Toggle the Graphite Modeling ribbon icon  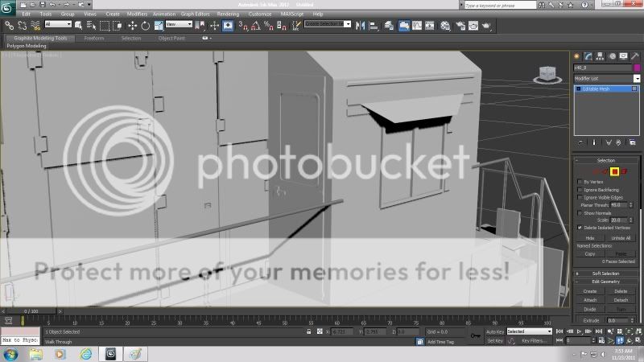click(x=404, y=26)
